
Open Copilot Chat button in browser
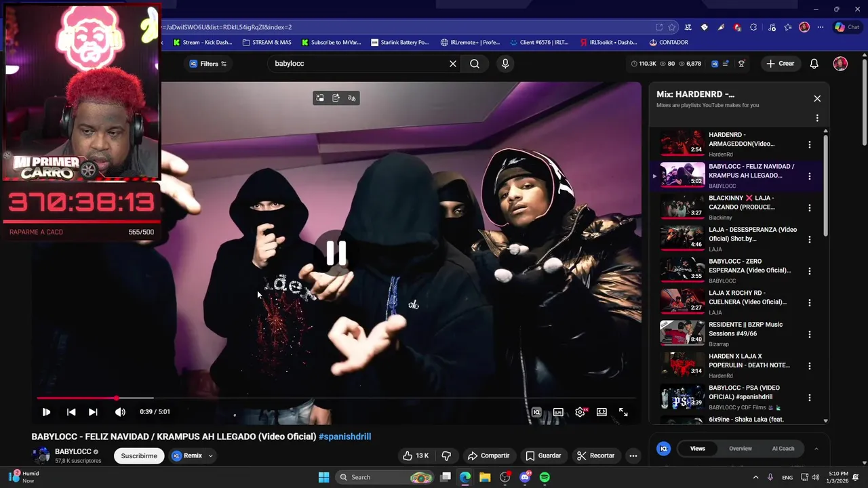pos(848,27)
